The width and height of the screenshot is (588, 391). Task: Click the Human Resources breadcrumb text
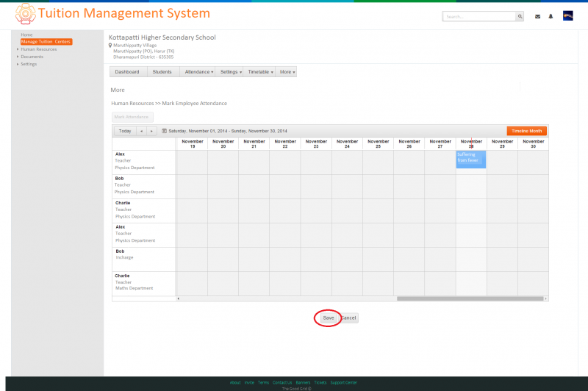[132, 104]
